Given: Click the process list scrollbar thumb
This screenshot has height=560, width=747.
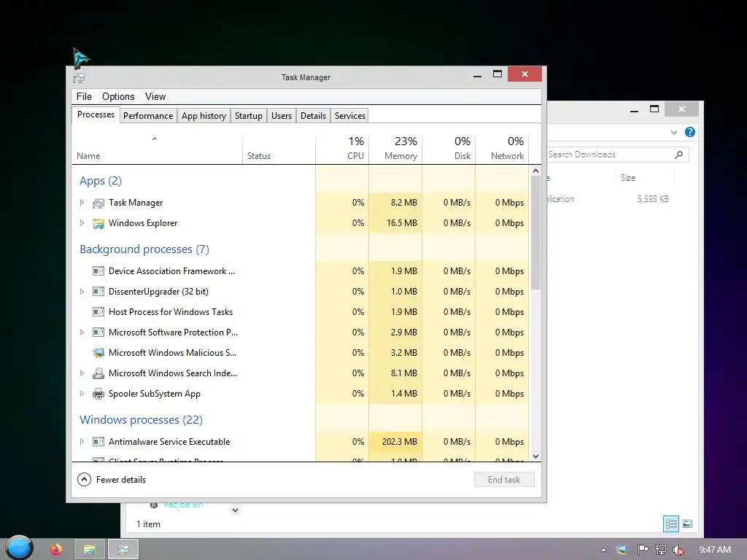Looking at the screenshot, I should click(x=535, y=233).
